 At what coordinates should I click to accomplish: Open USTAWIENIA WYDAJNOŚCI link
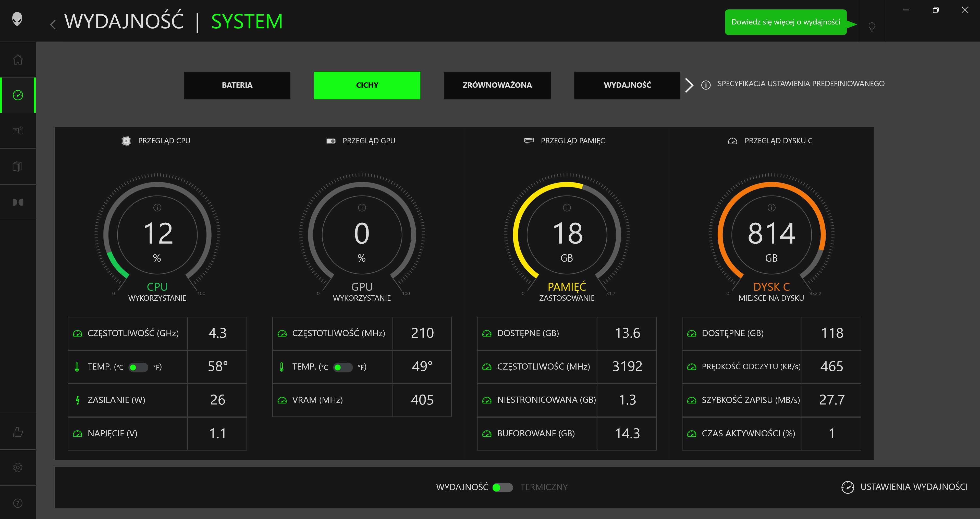tap(914, 487)
